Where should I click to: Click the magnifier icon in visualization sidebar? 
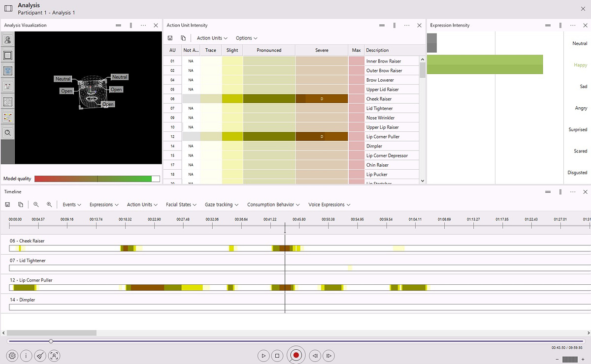(7, 132)
